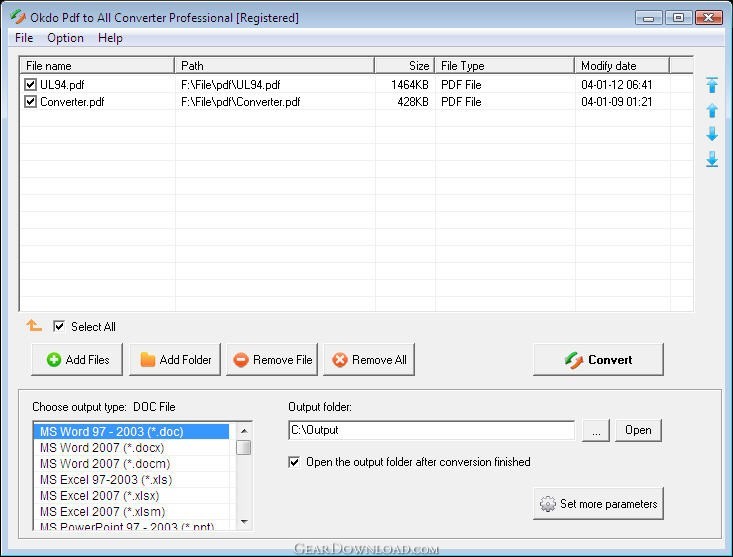733x557 pixels.
Task: Click the Remove All button
Action: pyautogui.click(x=369, y=359)
